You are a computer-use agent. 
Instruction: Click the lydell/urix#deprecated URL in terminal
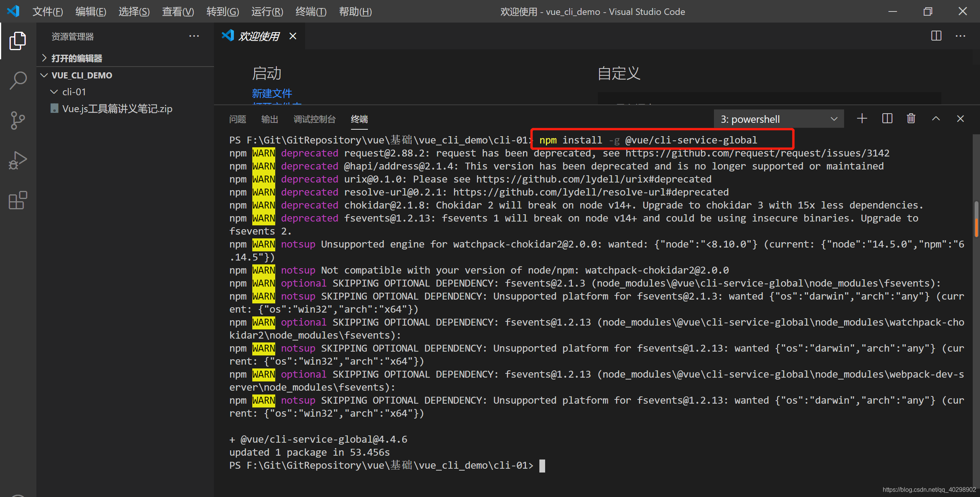point(594,179)
